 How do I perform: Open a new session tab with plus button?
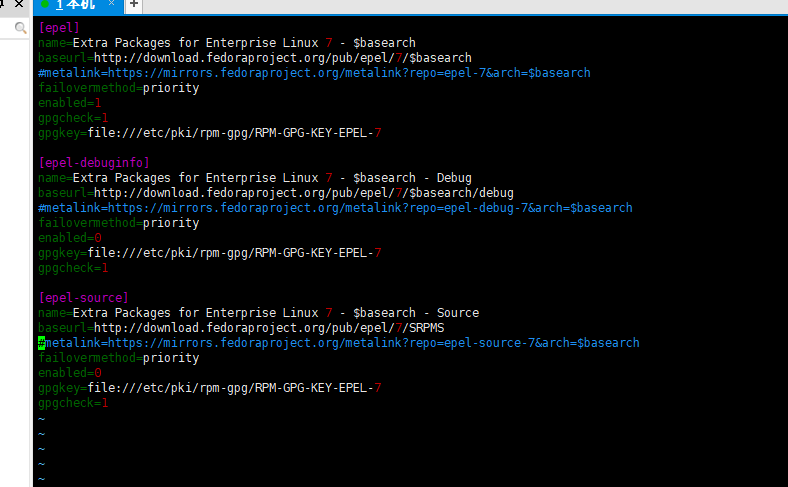click(134, 5)
